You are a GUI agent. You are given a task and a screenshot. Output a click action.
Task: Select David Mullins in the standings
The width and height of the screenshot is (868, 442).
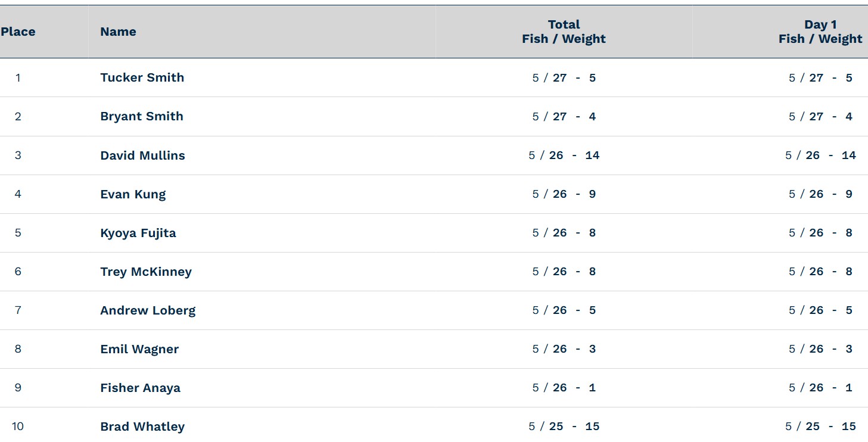pos(142,155)
